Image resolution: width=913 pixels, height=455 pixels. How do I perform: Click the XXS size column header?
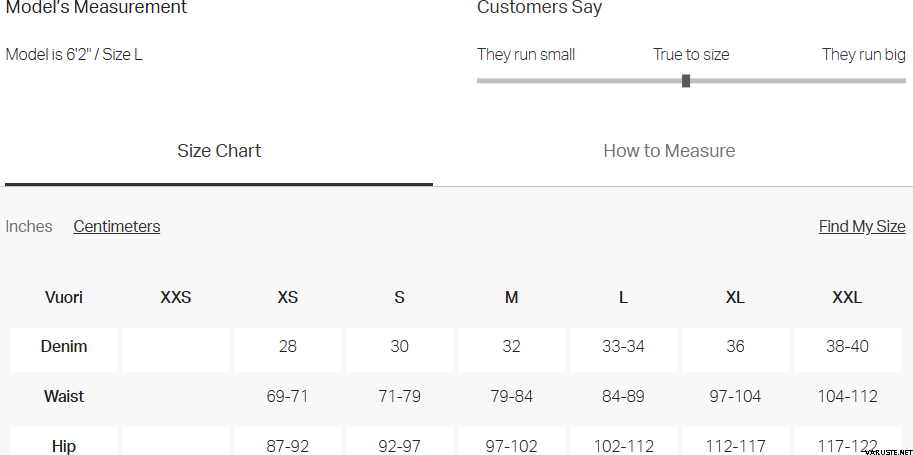176,297
